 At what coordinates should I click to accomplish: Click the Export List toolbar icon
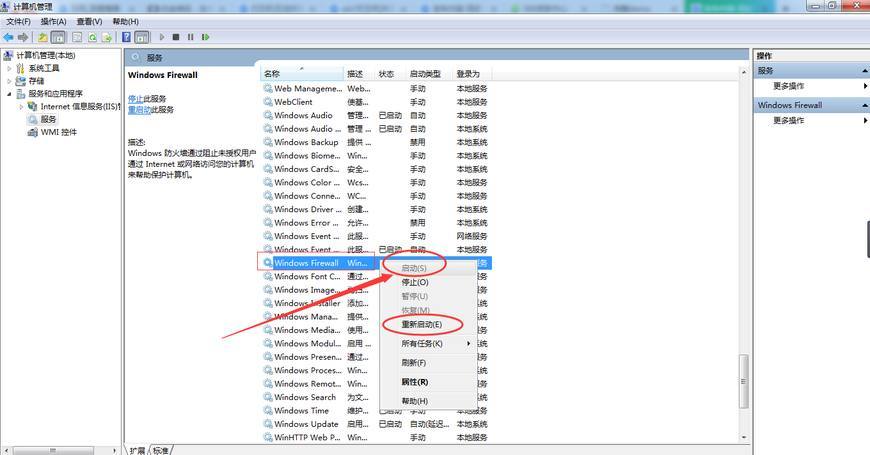[107, 37]
